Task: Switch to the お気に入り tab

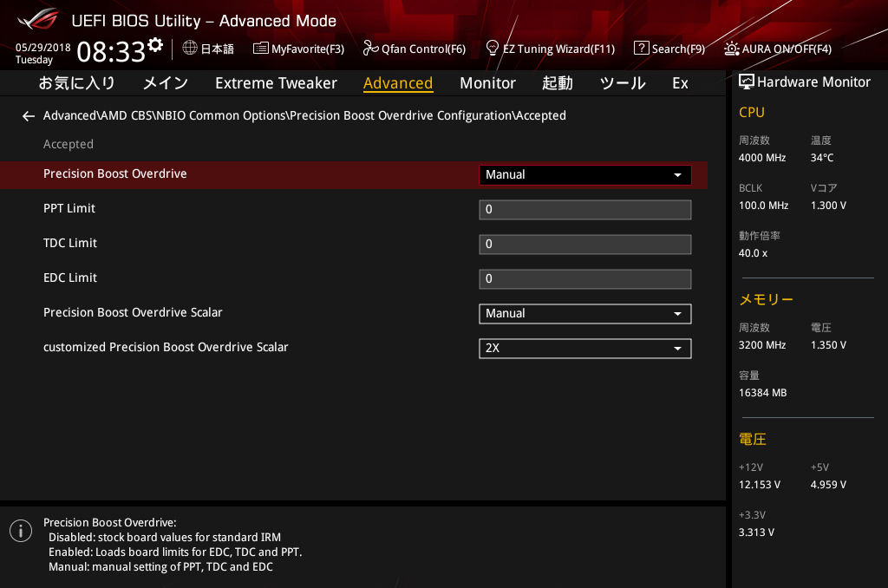Action: click(77, 83)
